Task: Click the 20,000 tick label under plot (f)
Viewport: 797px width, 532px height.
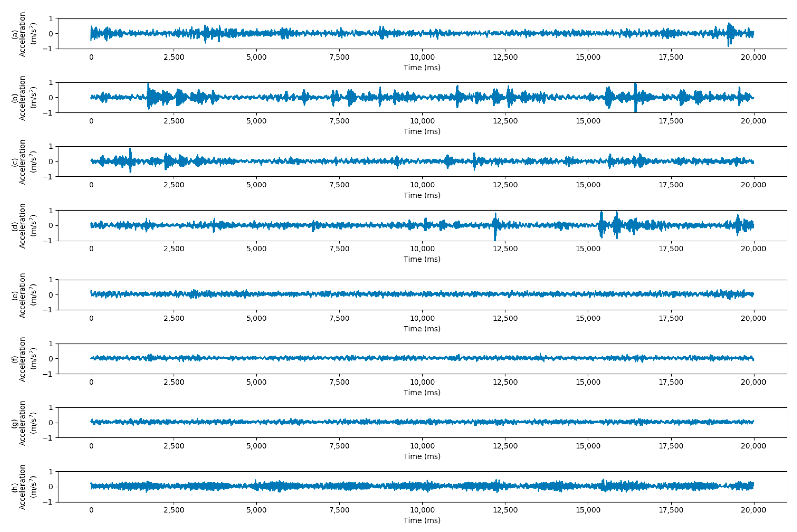Action: point(753,382)
